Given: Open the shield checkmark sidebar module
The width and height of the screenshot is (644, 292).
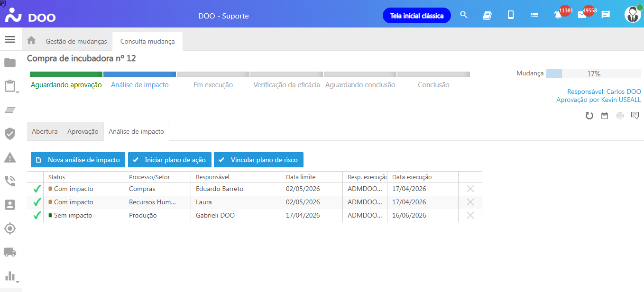Looking at the screenshot, I should [x=10, y=134].
